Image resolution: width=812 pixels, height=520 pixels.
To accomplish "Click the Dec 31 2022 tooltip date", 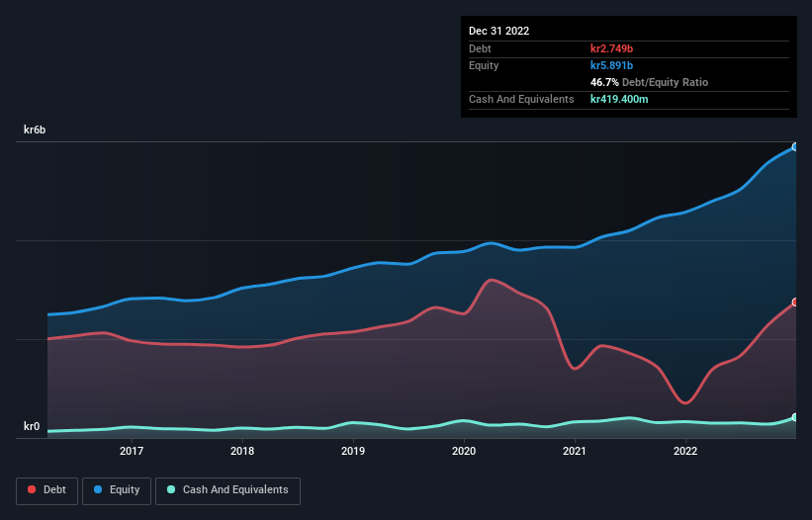I will pyautogui.click(x=499, y=31).
